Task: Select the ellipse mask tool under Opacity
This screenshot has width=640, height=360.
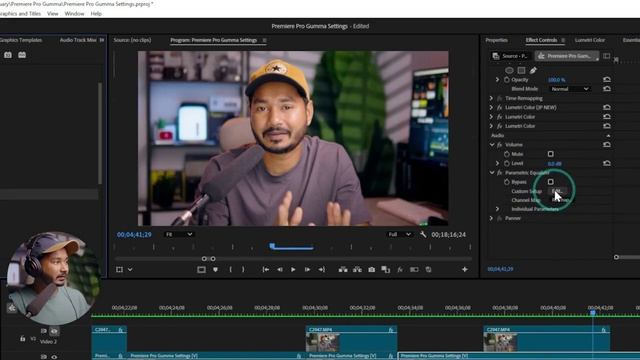Action: [509, 70]
